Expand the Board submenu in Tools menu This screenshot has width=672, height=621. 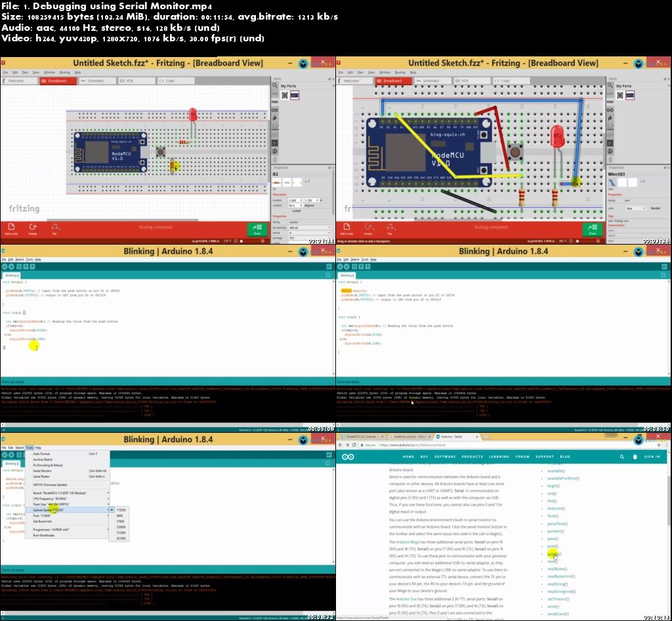68,493
